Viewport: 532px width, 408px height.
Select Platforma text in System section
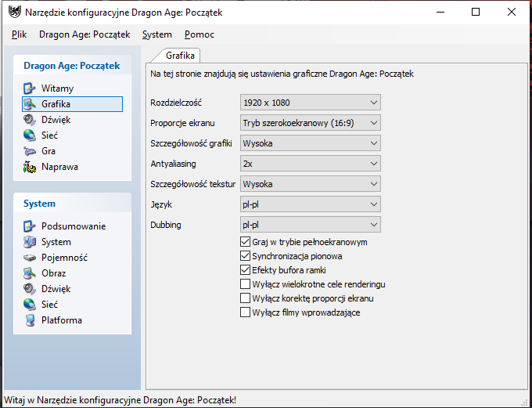pos(62,320)
